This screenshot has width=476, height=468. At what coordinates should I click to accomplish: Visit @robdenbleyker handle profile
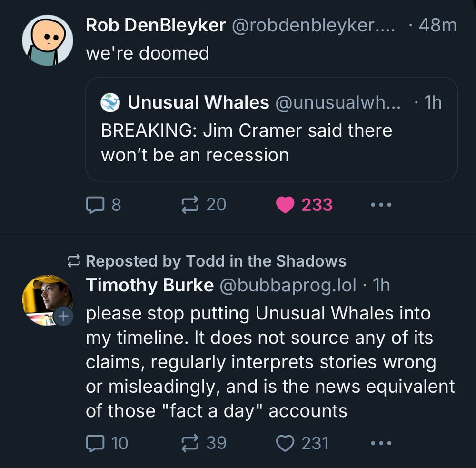click(x=313, y=25)
